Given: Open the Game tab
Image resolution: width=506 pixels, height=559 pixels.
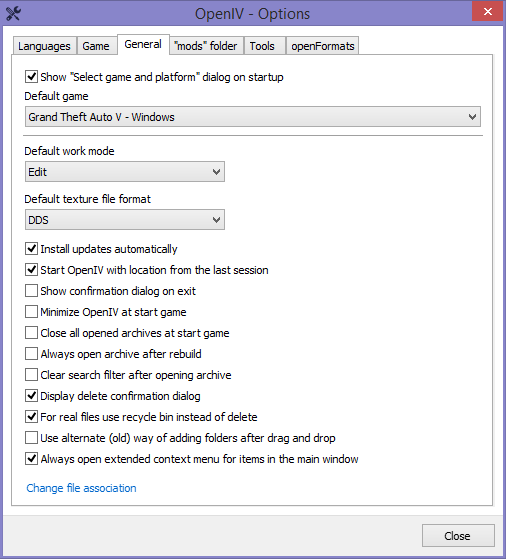Looking at the screenshot, I should click(x=97, y=46).
